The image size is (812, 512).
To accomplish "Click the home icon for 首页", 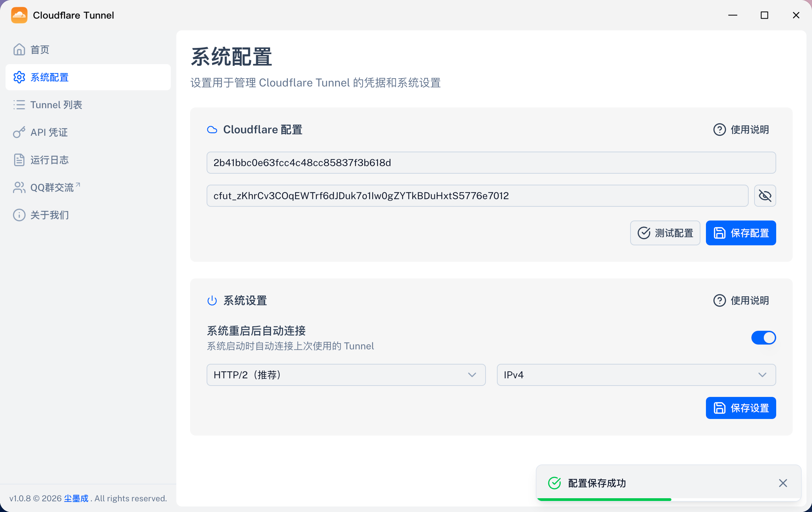I will (19, 50).
